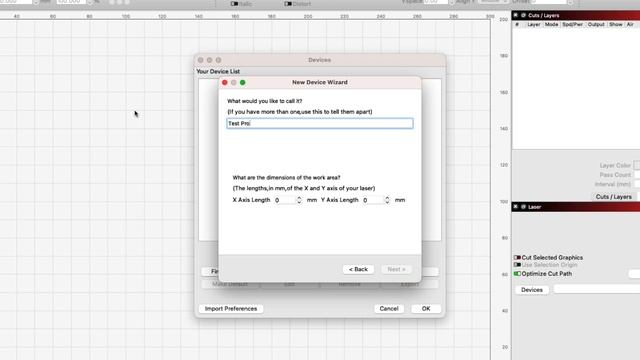The width and height of the screenshot is (640, 360).
Task: Close the Cuts / Layers panel
Action: click(516, 15)
